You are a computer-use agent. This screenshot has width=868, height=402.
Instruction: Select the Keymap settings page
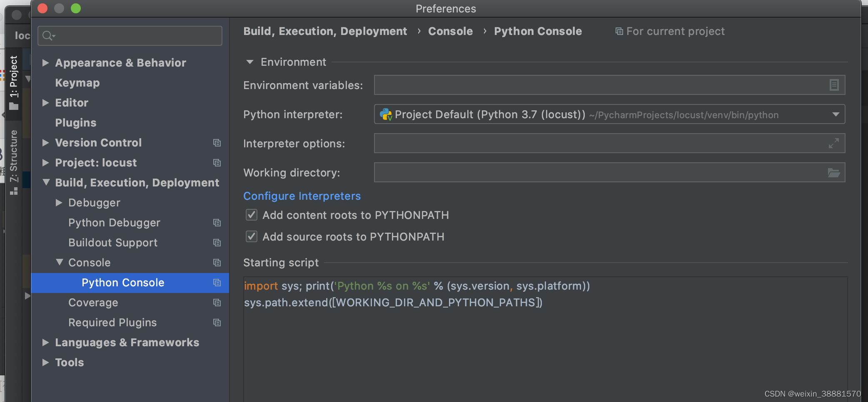77,83
